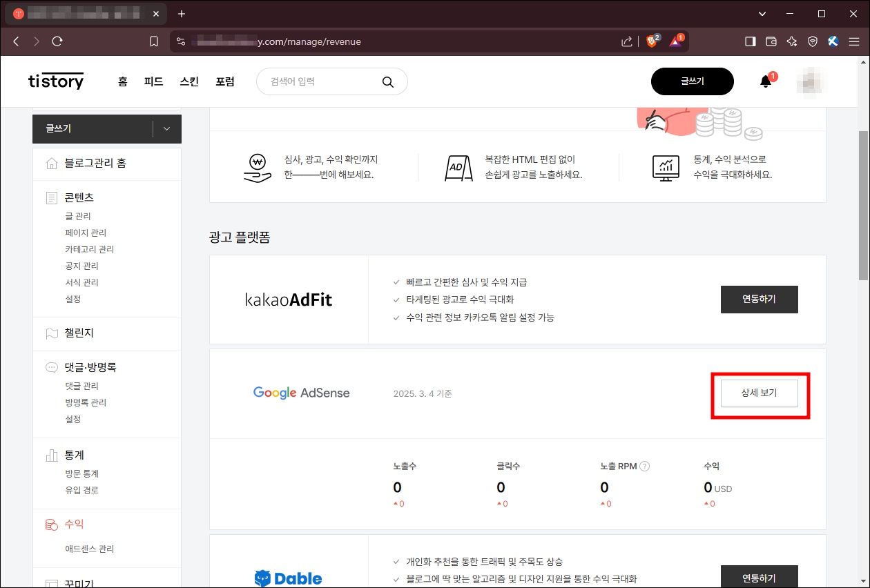The image size is (870, 588).
Task: Click the Dable logo
Action: [288, 578]
